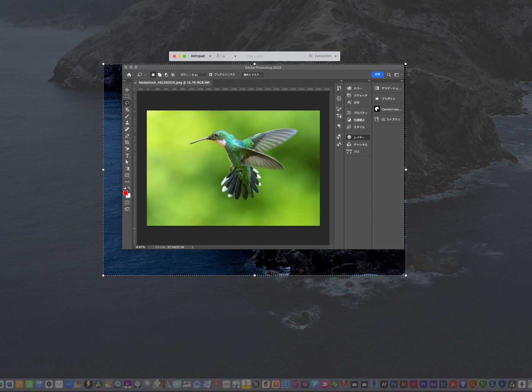Open the レイヤー (Layers) panel
Screen dimensions: 532x392
(x=358, y=137)
